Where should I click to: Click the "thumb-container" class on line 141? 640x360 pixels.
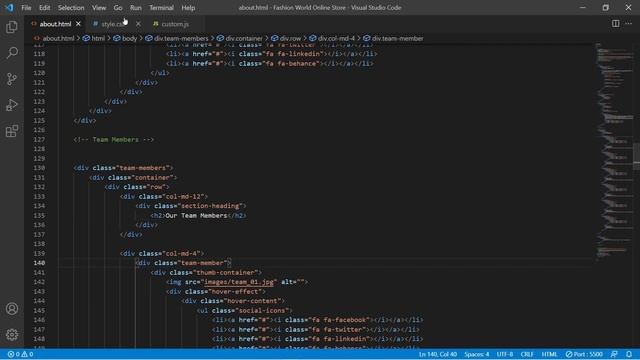pos(225,273)
